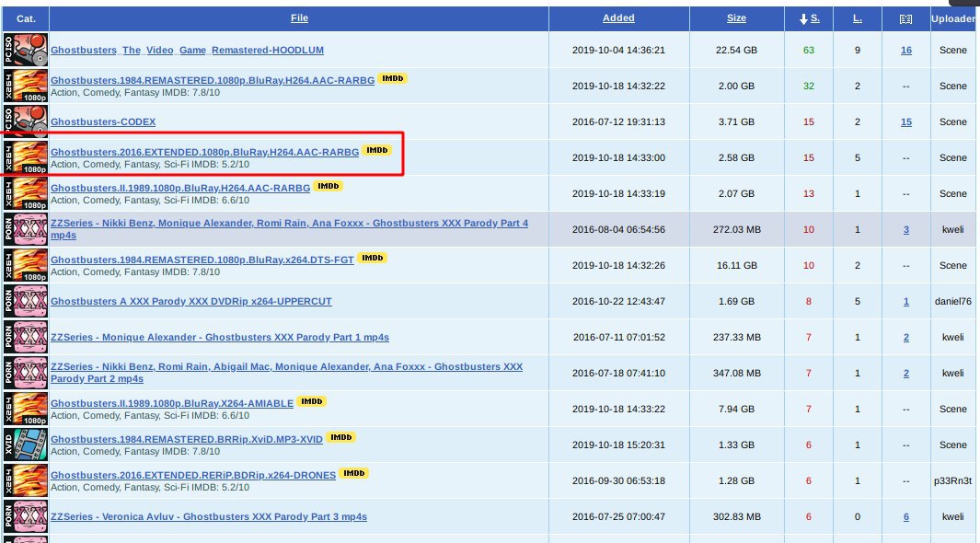Click genre text with IMDB: 5.2/10 under RARBG 2016

click(150, 165)
